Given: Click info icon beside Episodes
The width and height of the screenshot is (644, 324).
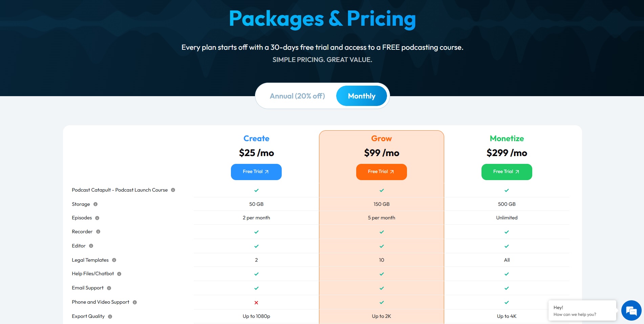Looking at the screenshot, I should pyautogui.click(x=97, y=218).
